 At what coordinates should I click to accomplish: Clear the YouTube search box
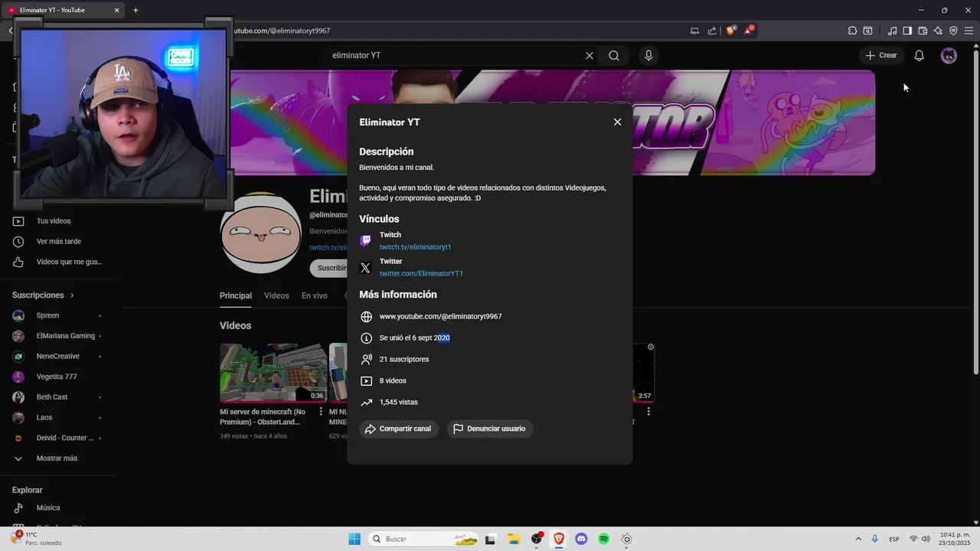coord(590,55)
